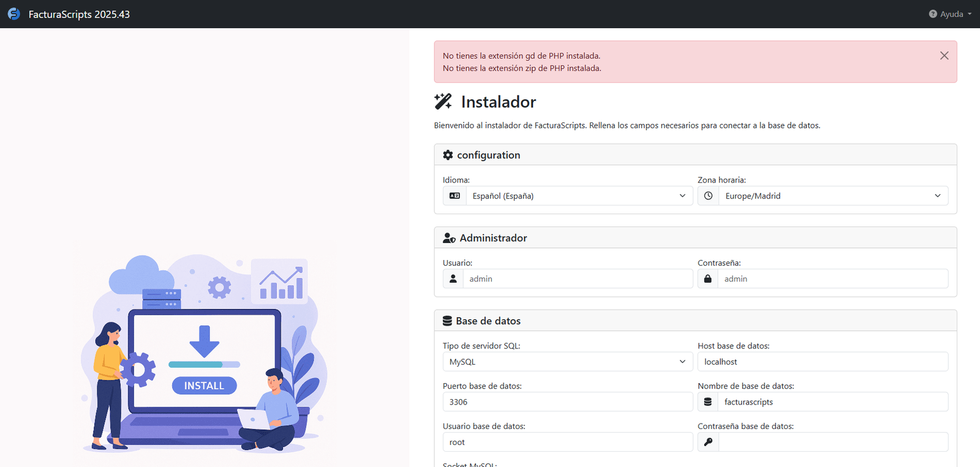Dismiss the PHP extension warning alert
980x467 pixels.
click(x=944, y=56)
